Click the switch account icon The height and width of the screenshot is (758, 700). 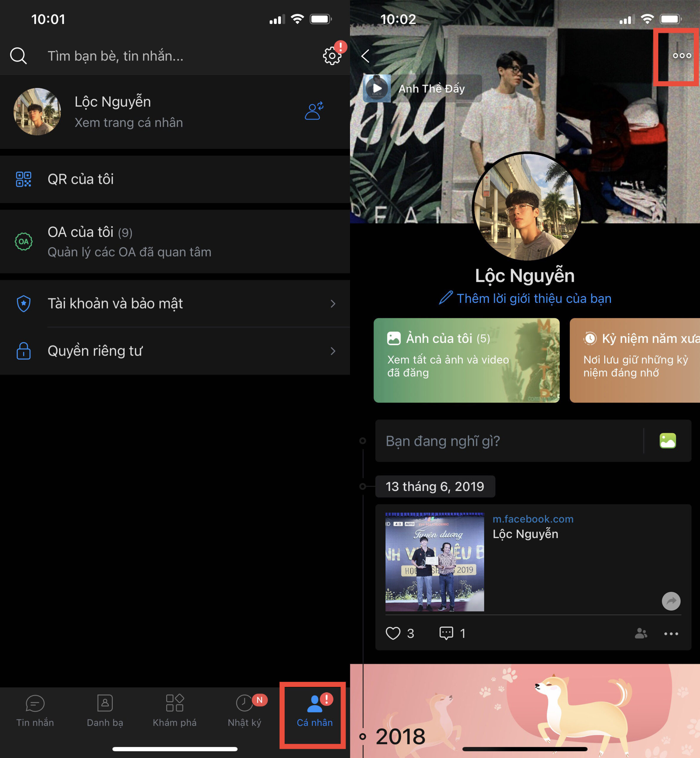coord(314,111)
